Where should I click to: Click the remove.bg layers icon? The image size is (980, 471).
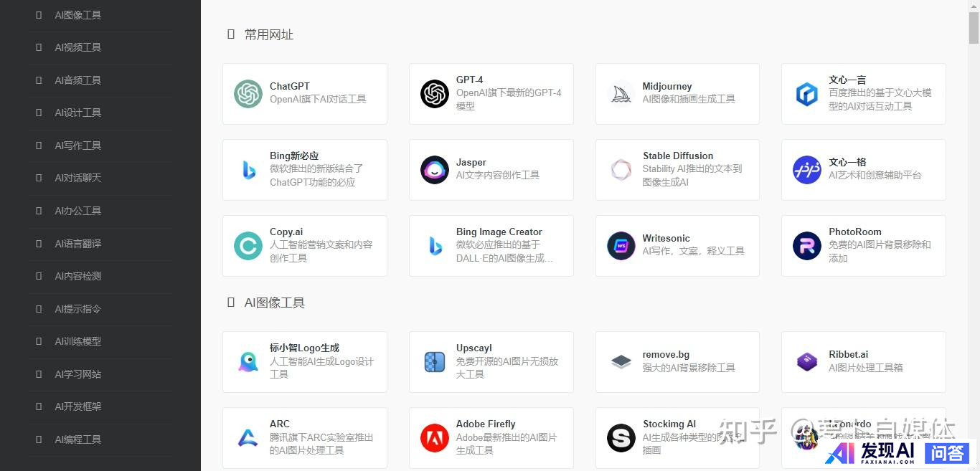pyautogui.click(x=621, y=362)
